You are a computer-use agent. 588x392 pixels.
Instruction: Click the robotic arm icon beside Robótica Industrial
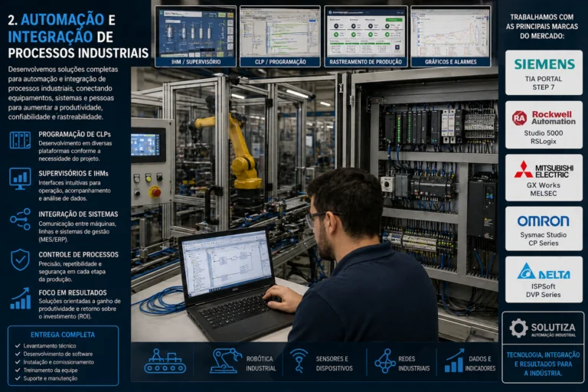click(x=225, y=361)
